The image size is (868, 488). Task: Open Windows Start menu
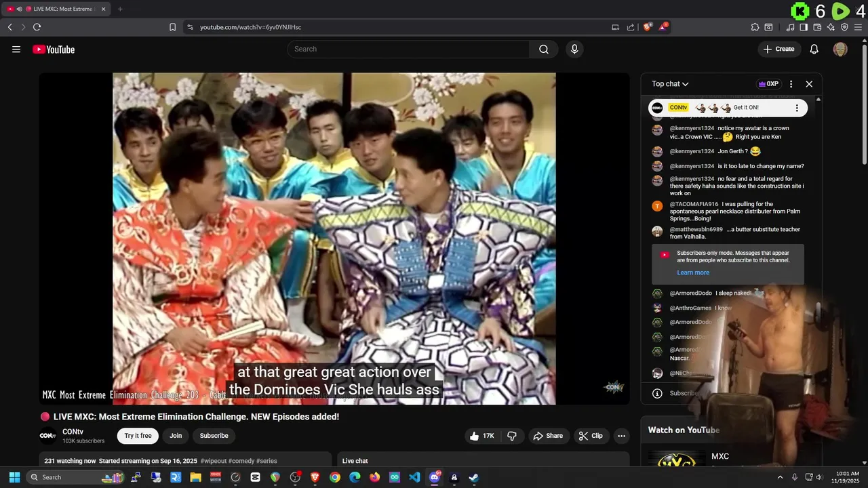click(x=14, y=477)
